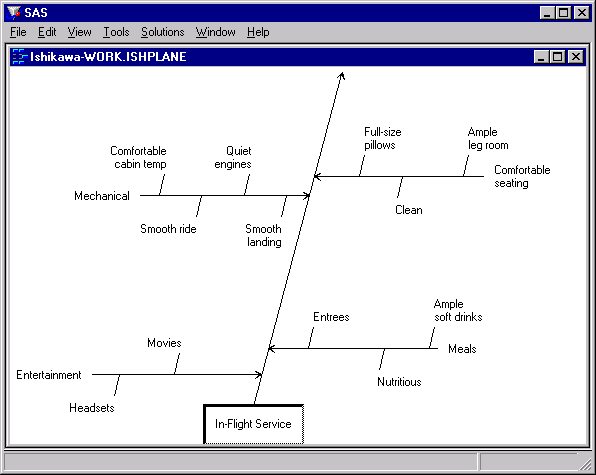Viewport: 596px width, 475px height.
Task: Click the SAS application icon in title bar
Action: [14, 13]
